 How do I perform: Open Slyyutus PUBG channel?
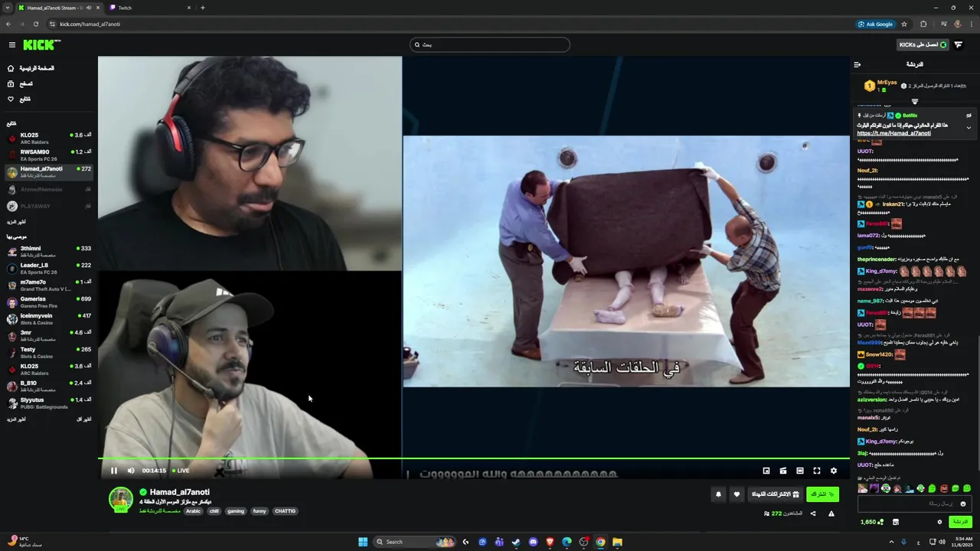pyautogui.click(x=49, y=403)
